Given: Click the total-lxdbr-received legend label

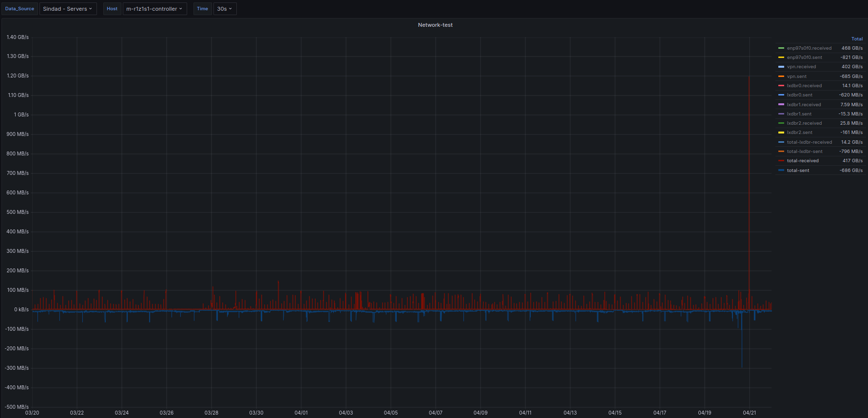Looking at the screenshot, I should (x=809, y=142).
